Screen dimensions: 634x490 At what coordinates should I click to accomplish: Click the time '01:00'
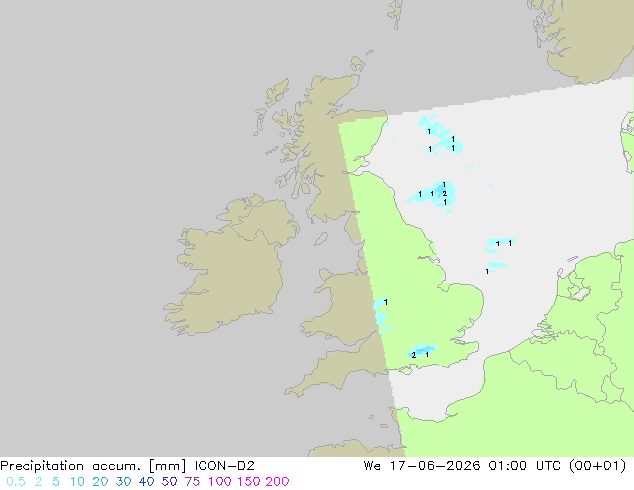pos(507,466)
